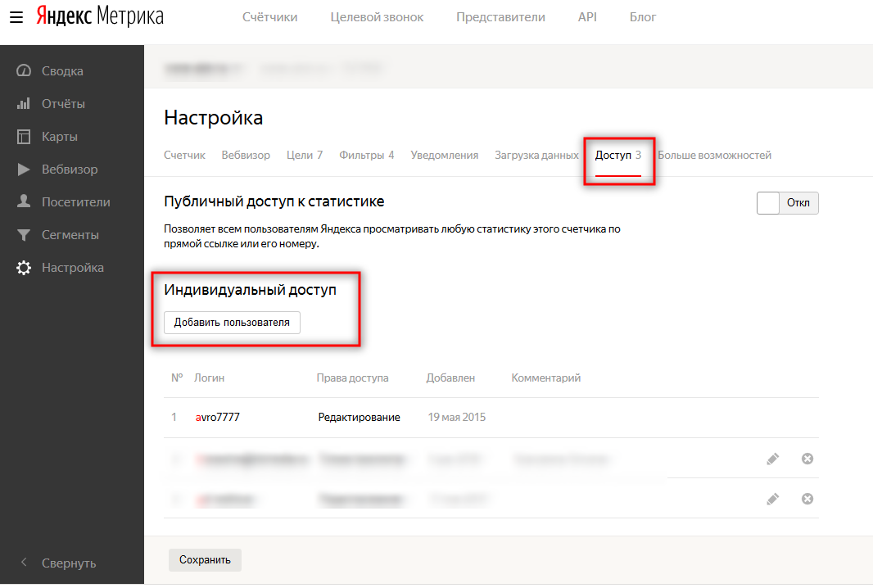Click the Права доступа column header
This screenshot has width=873, height=588.
coord(352,378)
